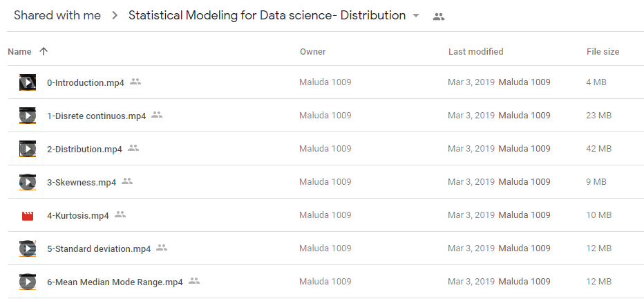Viewport: 644px width, 299px height.
Task: Sort files by the Name column header
Action: [20, 52]
